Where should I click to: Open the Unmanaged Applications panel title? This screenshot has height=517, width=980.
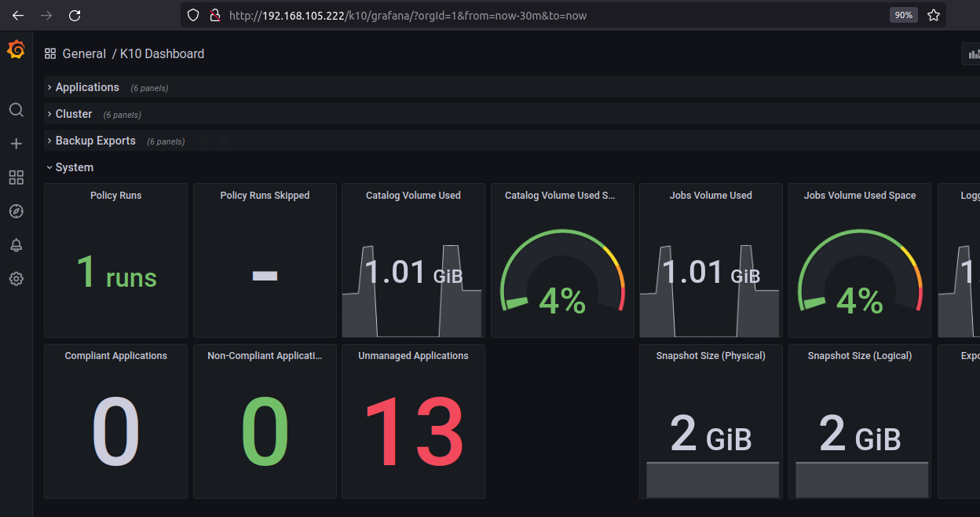pos(413,356)
